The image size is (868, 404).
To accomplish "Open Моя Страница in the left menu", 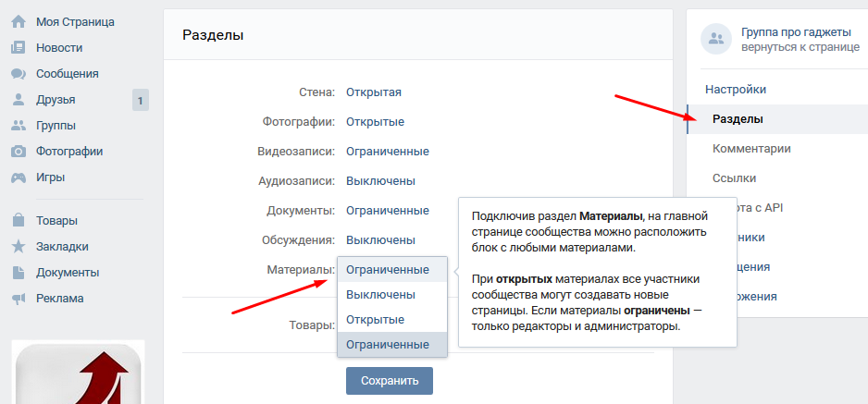I will (x=75, y=22).
